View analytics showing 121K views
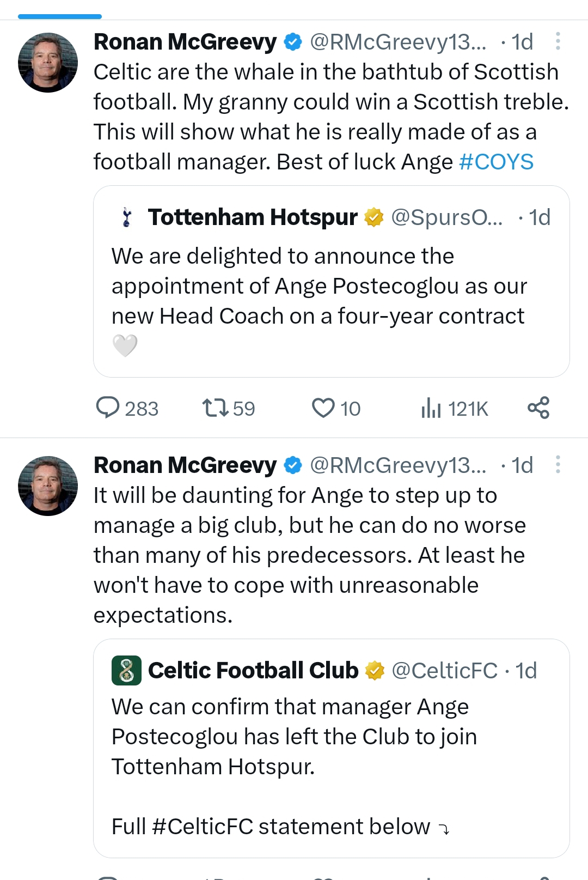 (454, 408)
